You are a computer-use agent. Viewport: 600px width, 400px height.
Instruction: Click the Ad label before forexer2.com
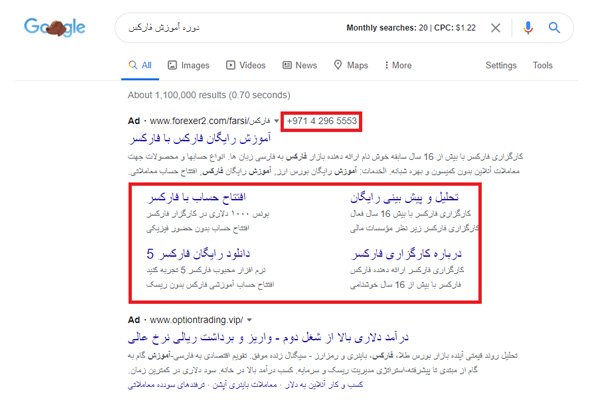pos(134,121)
